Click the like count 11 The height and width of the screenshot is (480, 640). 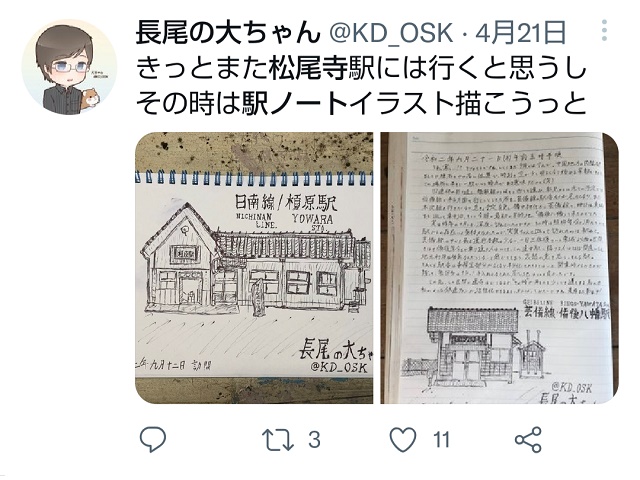[x=441, y=440]
